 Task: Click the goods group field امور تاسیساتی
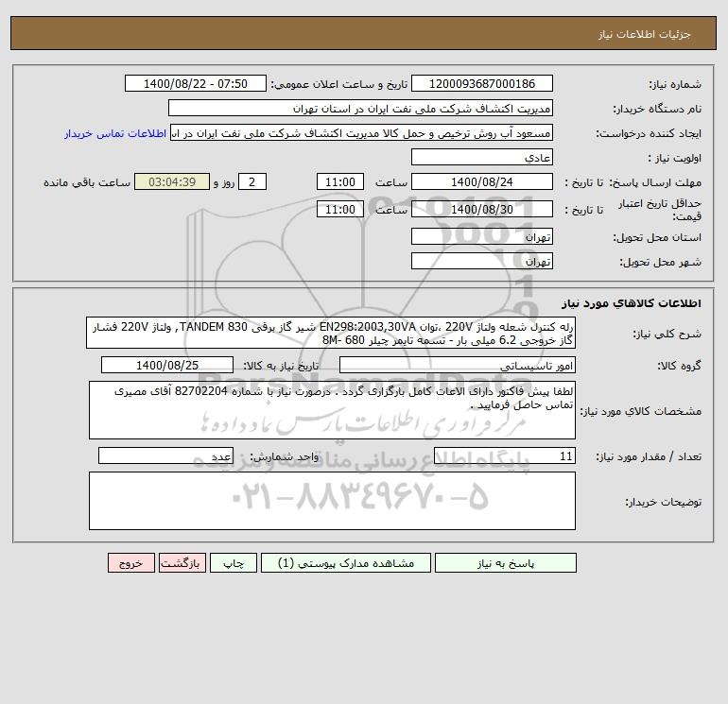(458, 365)
